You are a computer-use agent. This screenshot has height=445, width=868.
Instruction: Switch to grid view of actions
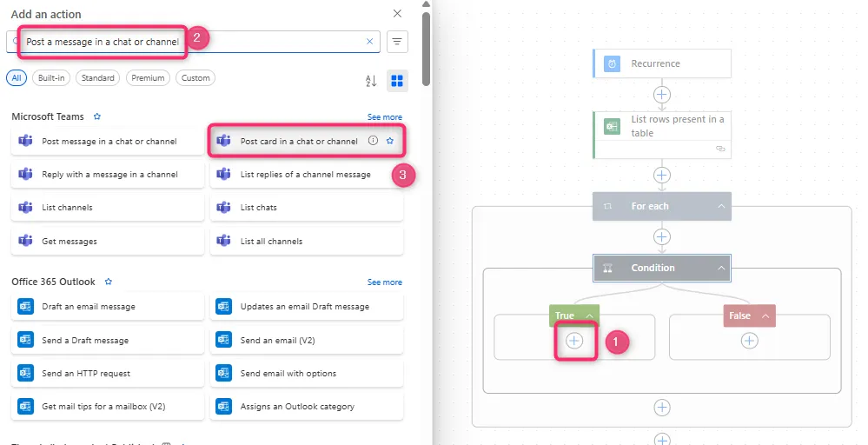(397, 81)
